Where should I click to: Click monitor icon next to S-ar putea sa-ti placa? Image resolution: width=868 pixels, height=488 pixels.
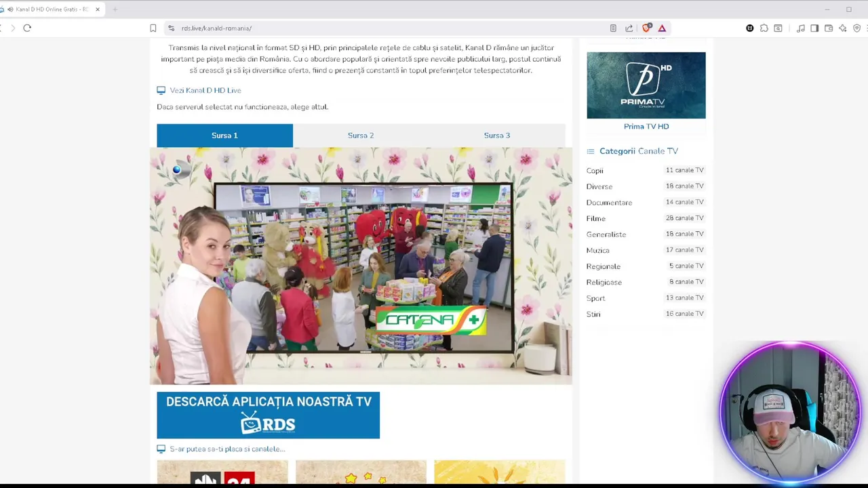click(x=161, y=449)
